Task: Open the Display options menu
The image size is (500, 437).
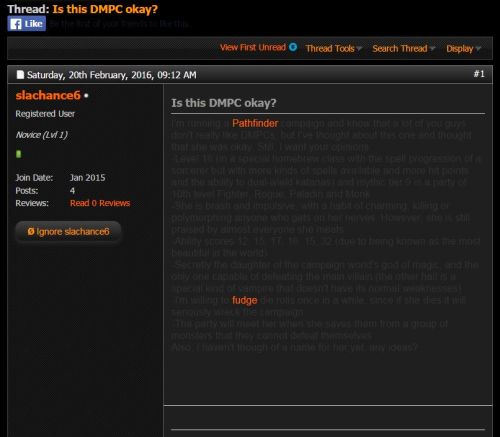Action: pos(460,49)
